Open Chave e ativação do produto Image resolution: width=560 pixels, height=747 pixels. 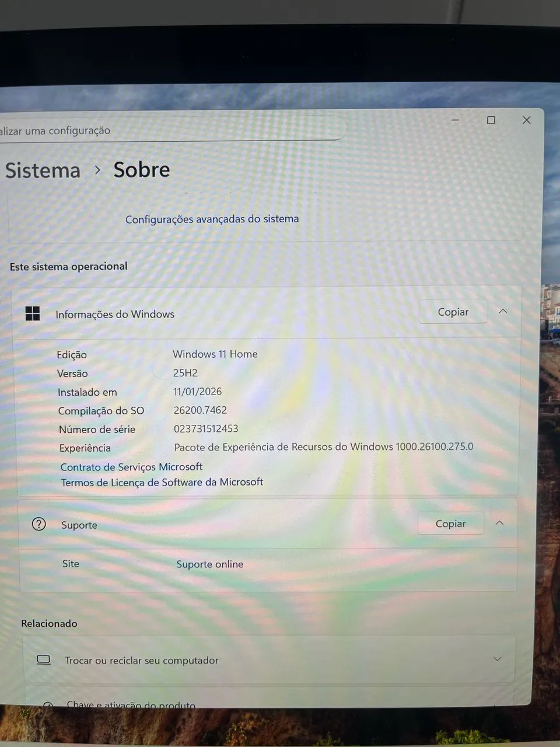(131, 705)
